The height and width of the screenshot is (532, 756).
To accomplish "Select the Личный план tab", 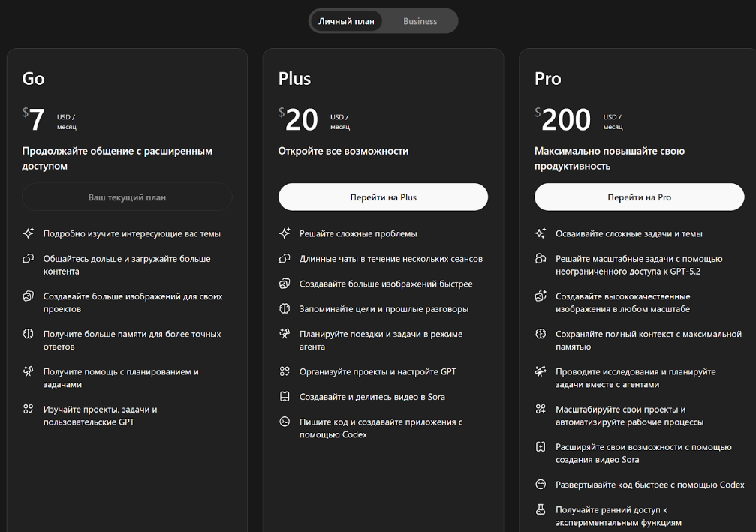I will [x=346, y=21].
